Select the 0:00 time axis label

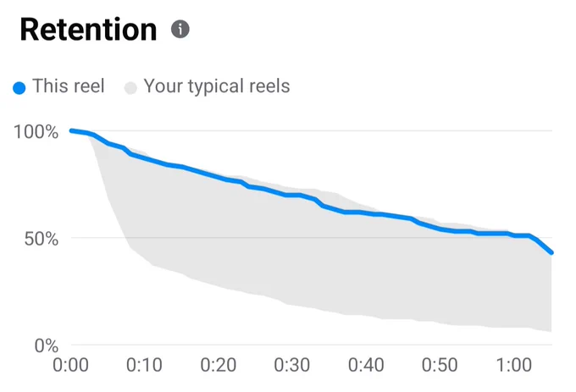(x=70, y=365)
